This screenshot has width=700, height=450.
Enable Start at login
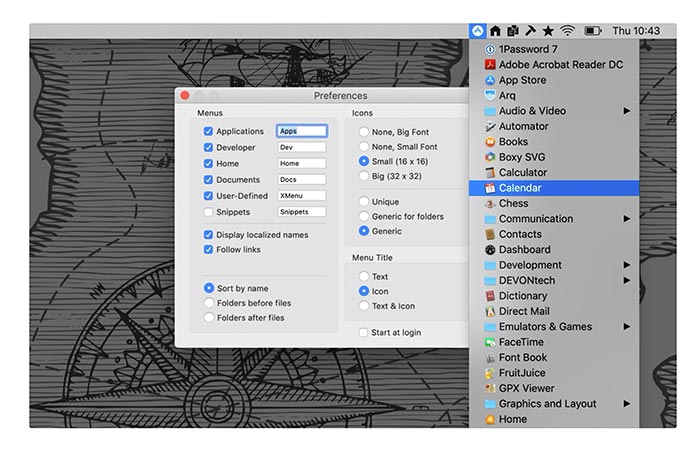click(363, 333)
